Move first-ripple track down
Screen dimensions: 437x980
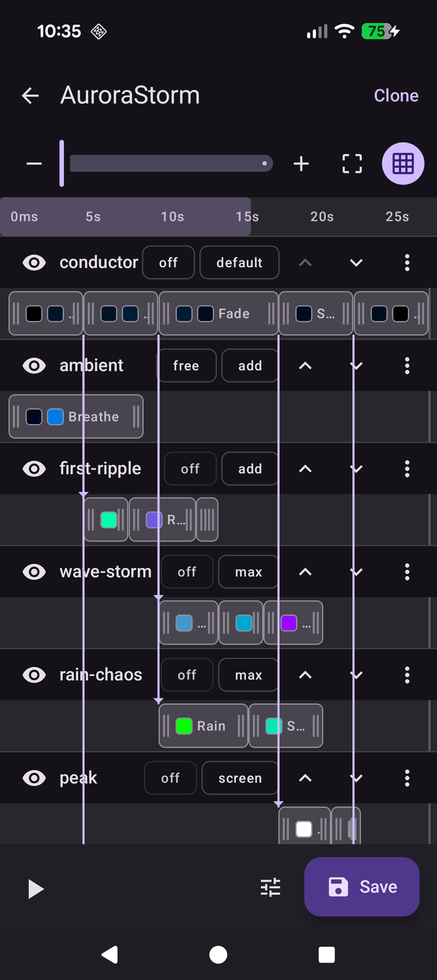(x=356, y=469)
